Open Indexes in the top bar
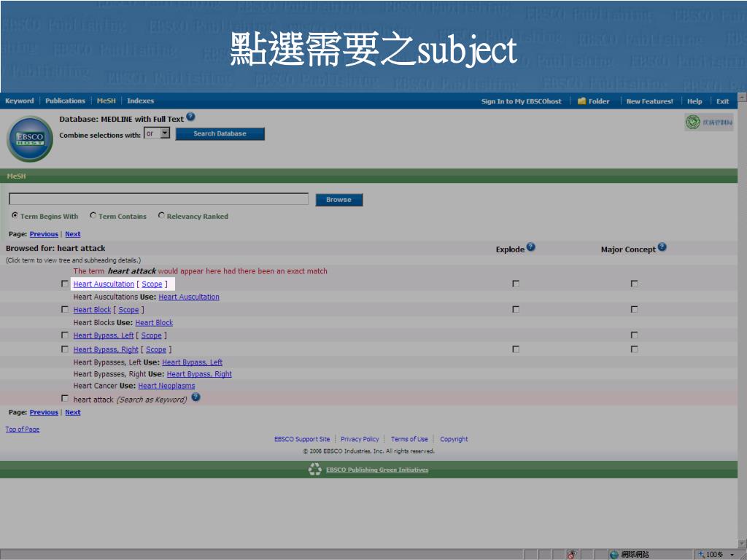Screen dimensions: 747x560 (141, 101)
